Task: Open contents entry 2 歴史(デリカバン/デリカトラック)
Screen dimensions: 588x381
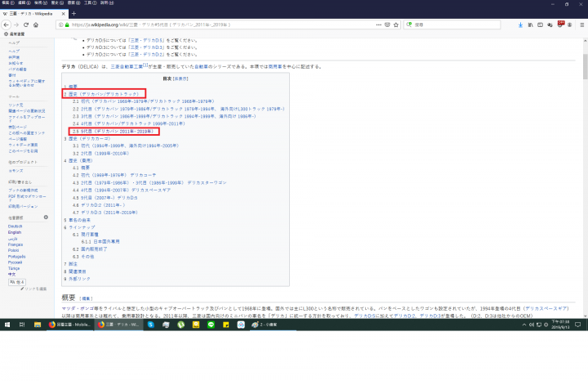Action: pos(101,94)
